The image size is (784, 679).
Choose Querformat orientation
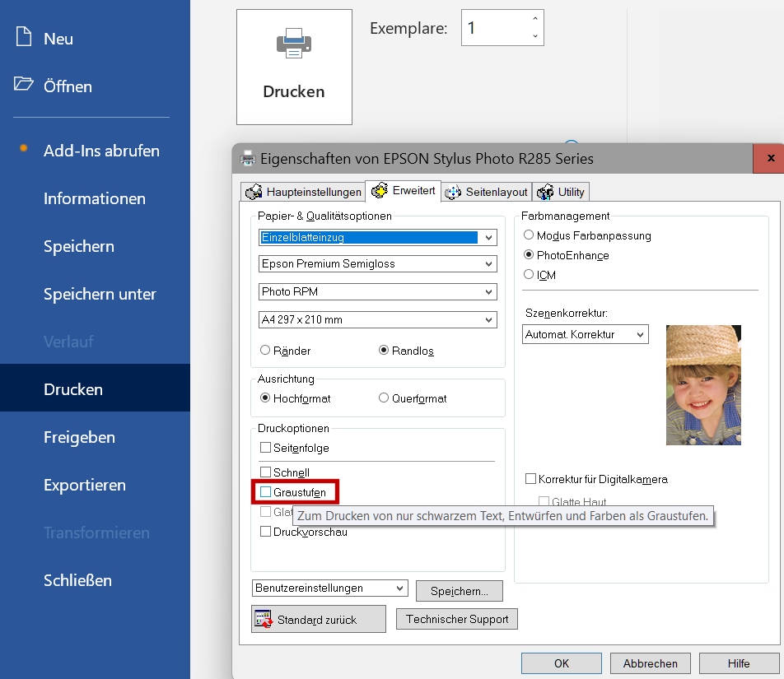[384, 398]
